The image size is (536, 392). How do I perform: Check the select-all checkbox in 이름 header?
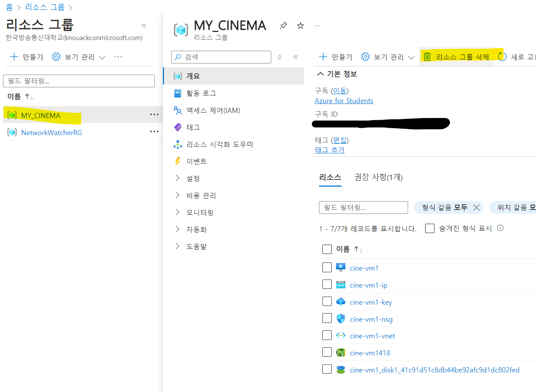[327, 249]
